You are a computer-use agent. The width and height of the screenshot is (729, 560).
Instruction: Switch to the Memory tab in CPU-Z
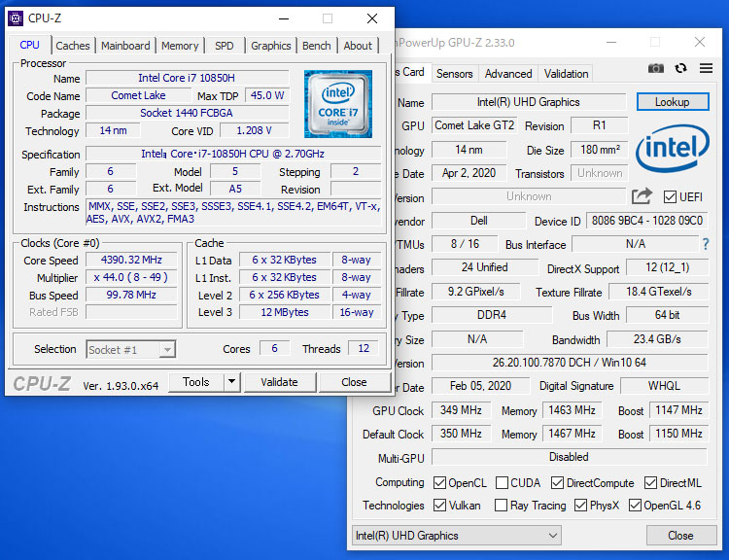point(180,46)
